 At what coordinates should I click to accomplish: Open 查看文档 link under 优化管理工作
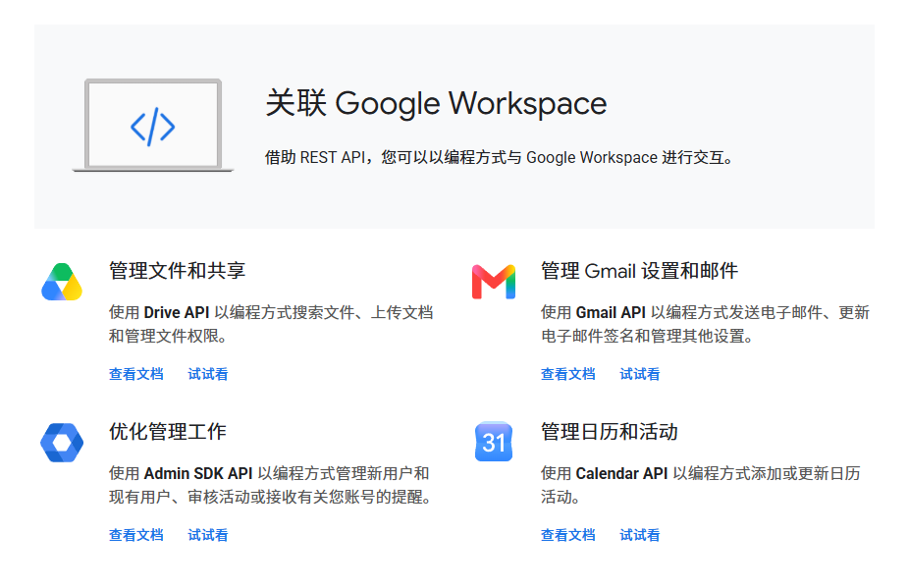point(136,535)
